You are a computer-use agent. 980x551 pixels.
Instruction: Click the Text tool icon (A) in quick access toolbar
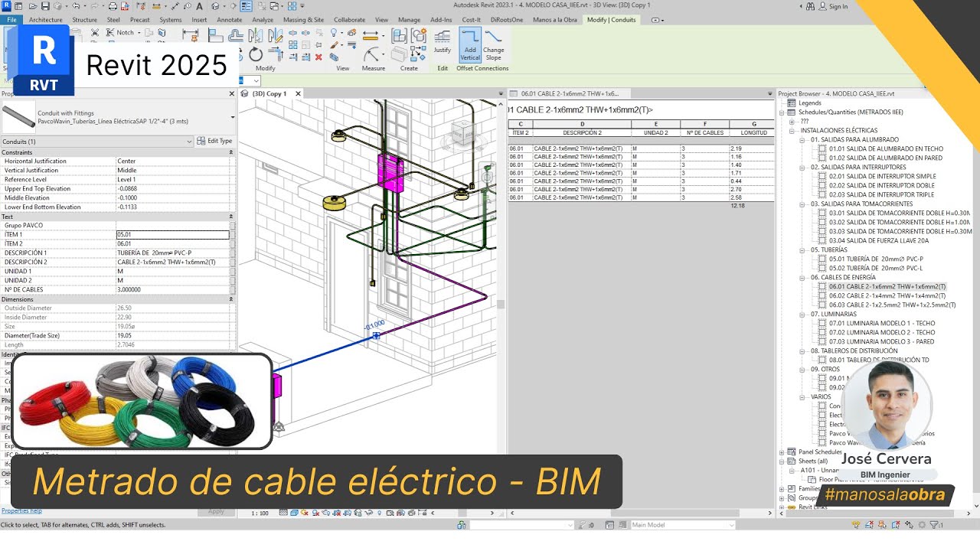pyautogui.click(x=199, y=5)
